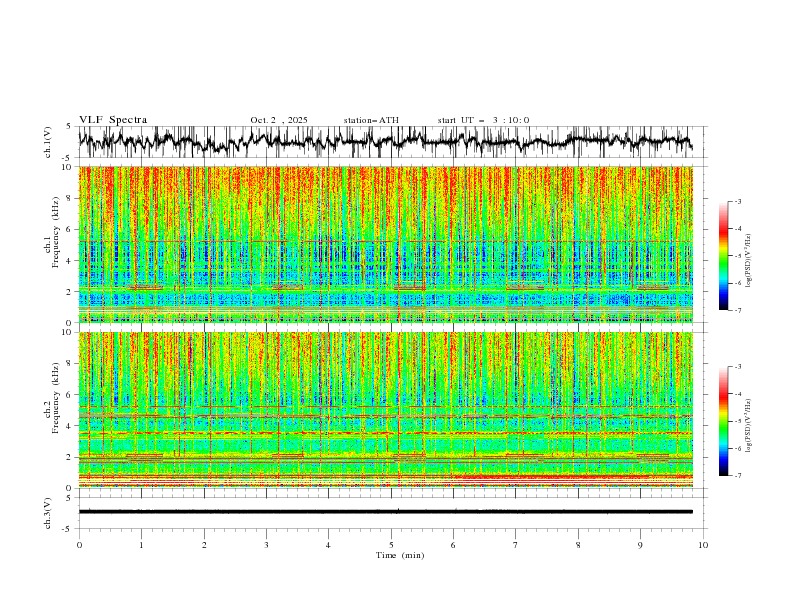Click the '0' tick label on time axis
Screen dimensions: 792x612
79,545
